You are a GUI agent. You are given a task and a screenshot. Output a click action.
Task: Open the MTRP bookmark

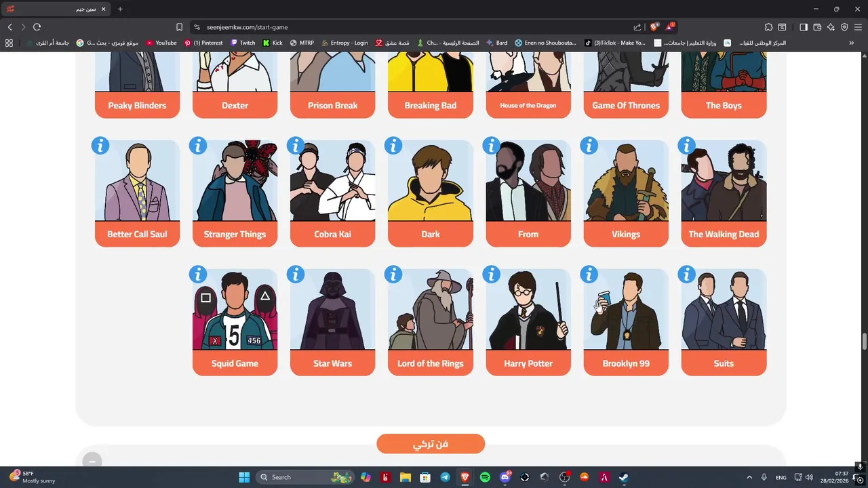(x=302, y=43)
